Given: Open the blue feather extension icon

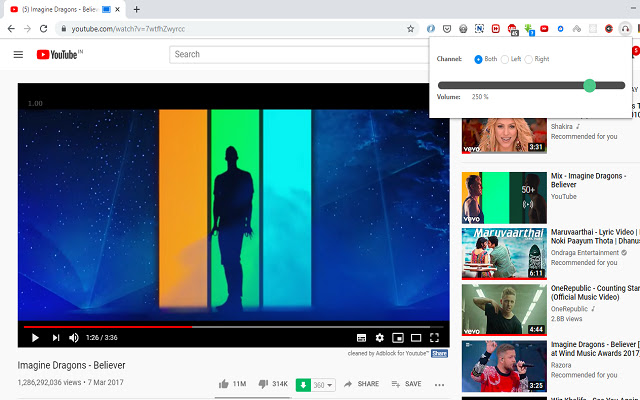Looking at the screenshot, I should tap(431, 29).
